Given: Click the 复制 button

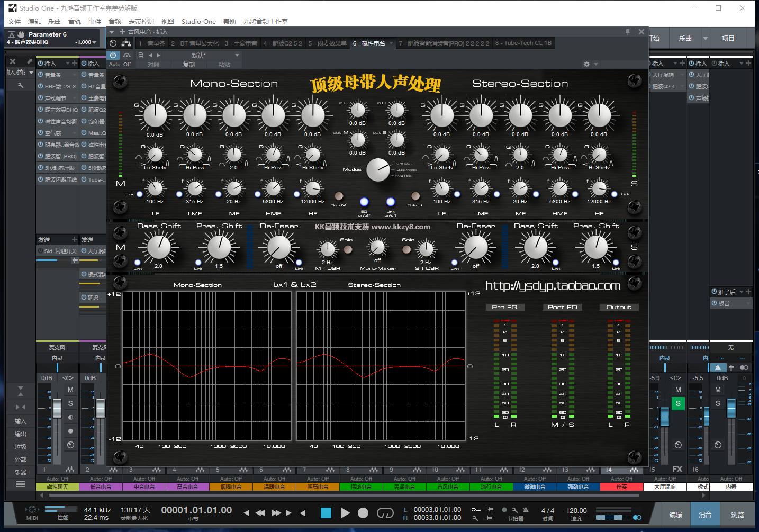Looking at the screenshot, I should (x=188, y=65).
